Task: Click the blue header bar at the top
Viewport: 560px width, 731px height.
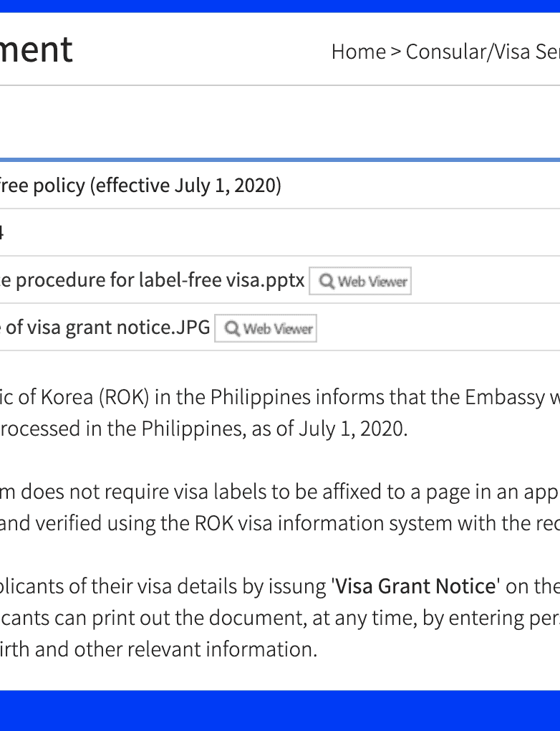Action: pyautogui.click(x=280, y=6)
